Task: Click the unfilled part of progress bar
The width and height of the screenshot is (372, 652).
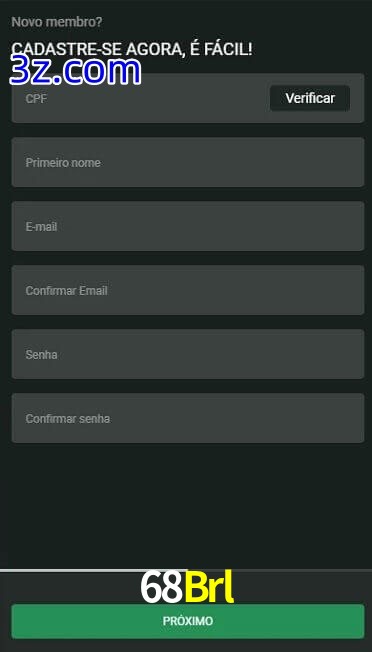Action: click(280, 570)
